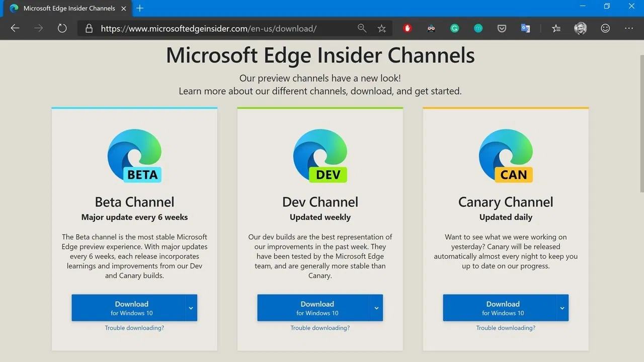Click the zoom magnifier icon in the address bar
This screenshot has height=362, width=644.
(362, 28)
